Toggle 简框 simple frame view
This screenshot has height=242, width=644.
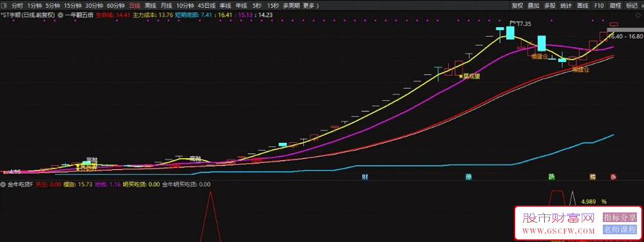click(615, 6)
